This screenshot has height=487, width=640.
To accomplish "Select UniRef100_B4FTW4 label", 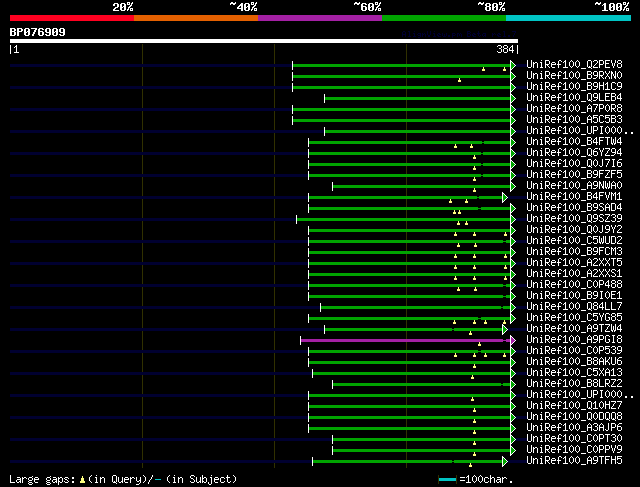I will click(574, 142).
